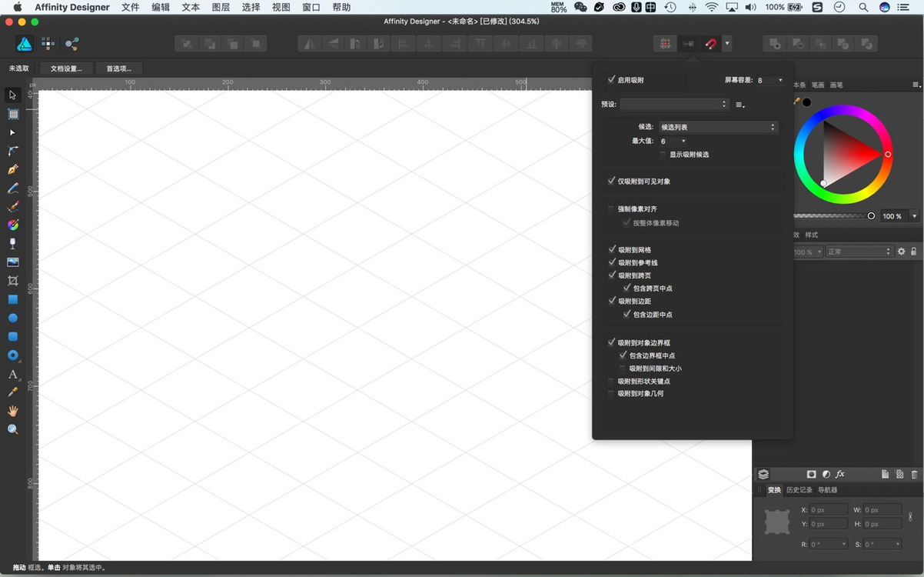Click the fx layer effects icon

tap(840, 475)
